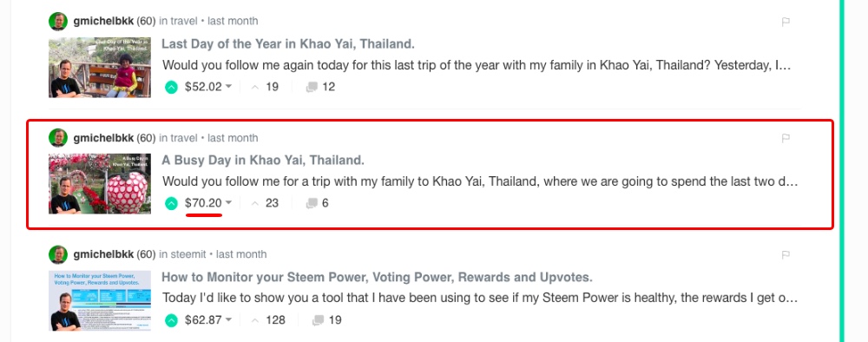Open the strawberry thumbnail of A Busy Day post
Viewport: 868px width, 342px height.
100,184
